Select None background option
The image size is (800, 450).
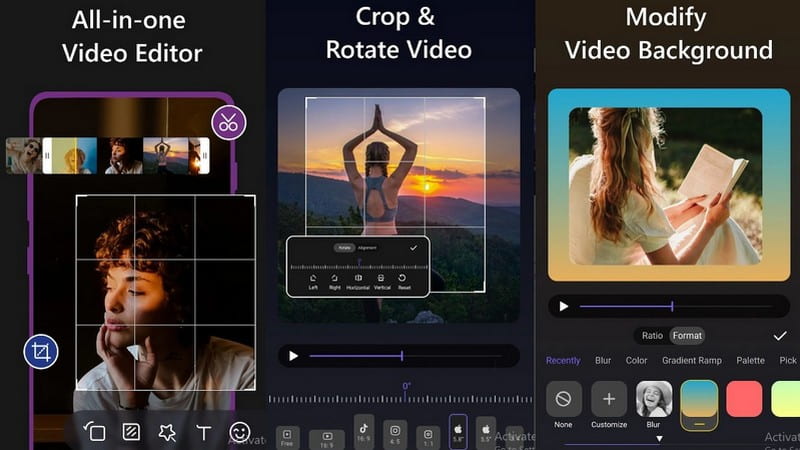coord(563,400)
